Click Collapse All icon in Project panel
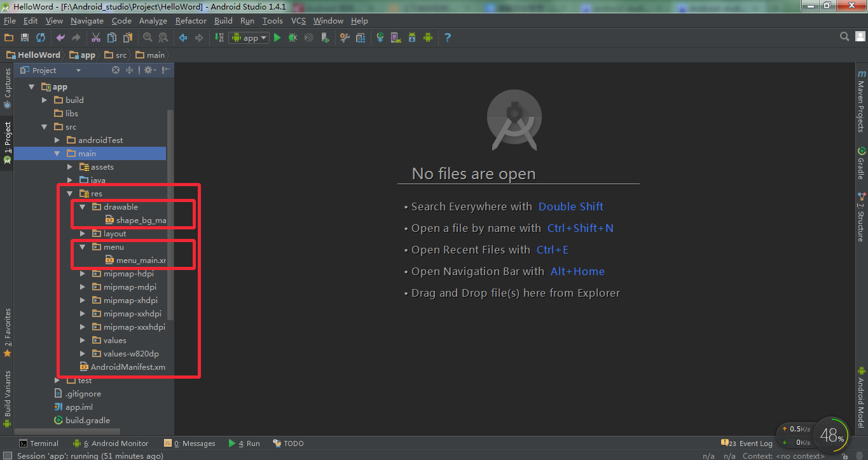The image size is (868, 460). pyautogui.click(x=130, y=71)
